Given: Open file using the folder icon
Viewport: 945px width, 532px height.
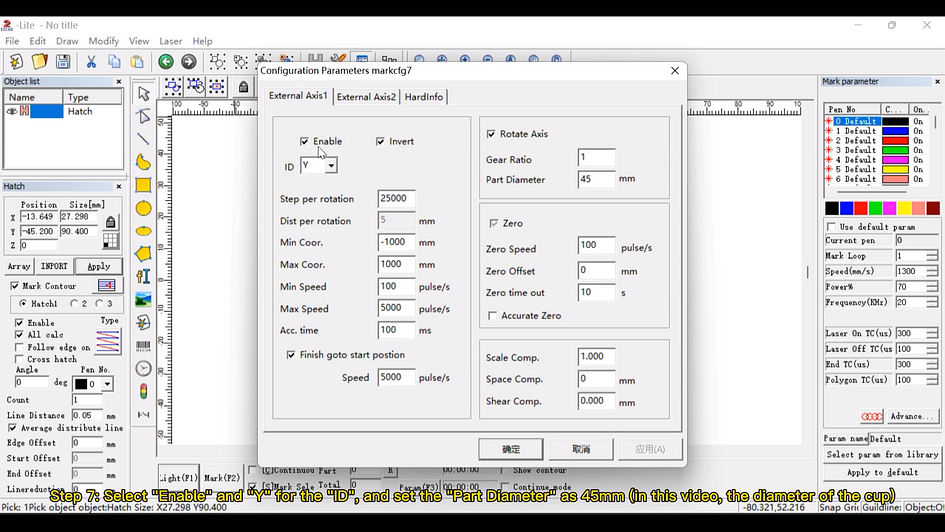Looking at the screenshot, I should pyautogui.click(x=39, y=61).
